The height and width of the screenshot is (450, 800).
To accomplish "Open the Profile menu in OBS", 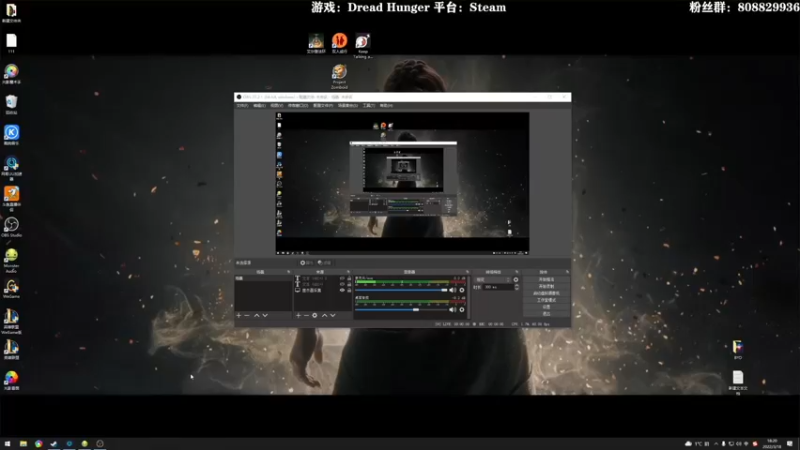I will 322,106.
